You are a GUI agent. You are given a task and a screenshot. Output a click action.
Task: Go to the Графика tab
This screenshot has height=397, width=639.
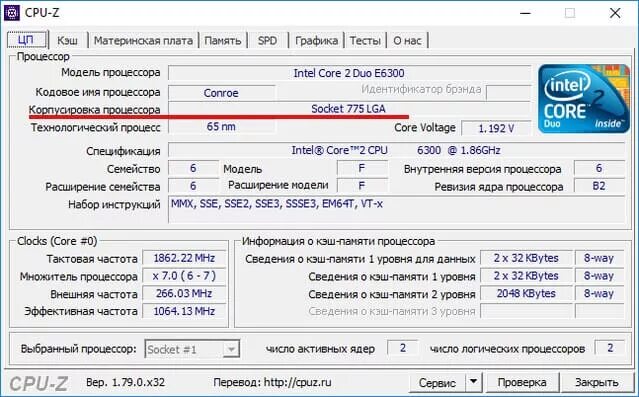[x=316, y=40]
